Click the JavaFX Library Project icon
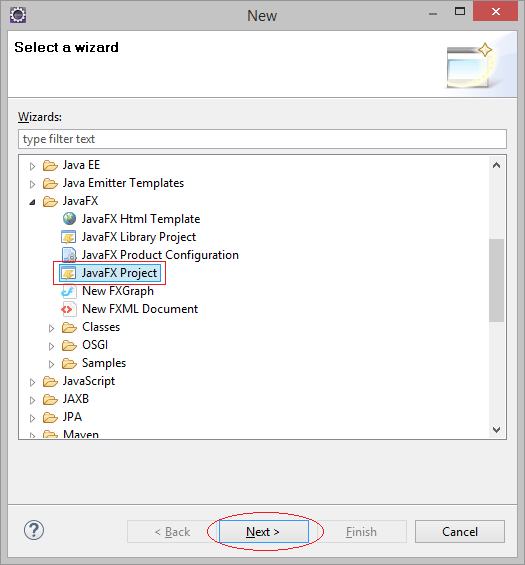Viewport: 525px width, 565px height. pos(69,237)
